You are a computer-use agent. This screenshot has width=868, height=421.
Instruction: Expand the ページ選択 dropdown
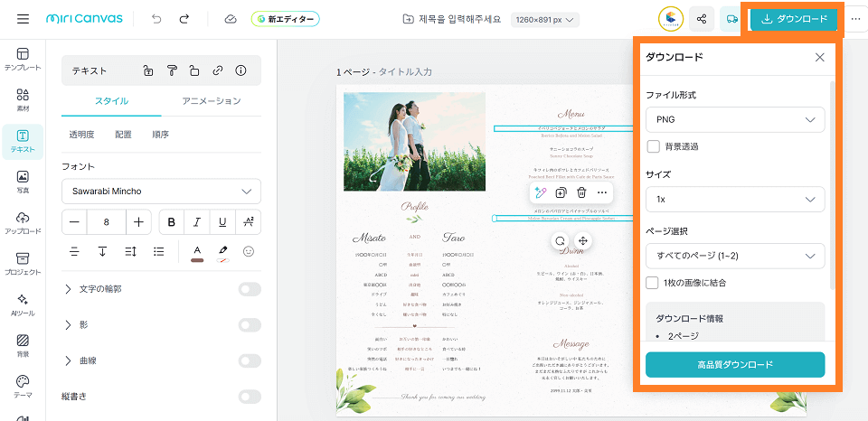click(734, 256)
